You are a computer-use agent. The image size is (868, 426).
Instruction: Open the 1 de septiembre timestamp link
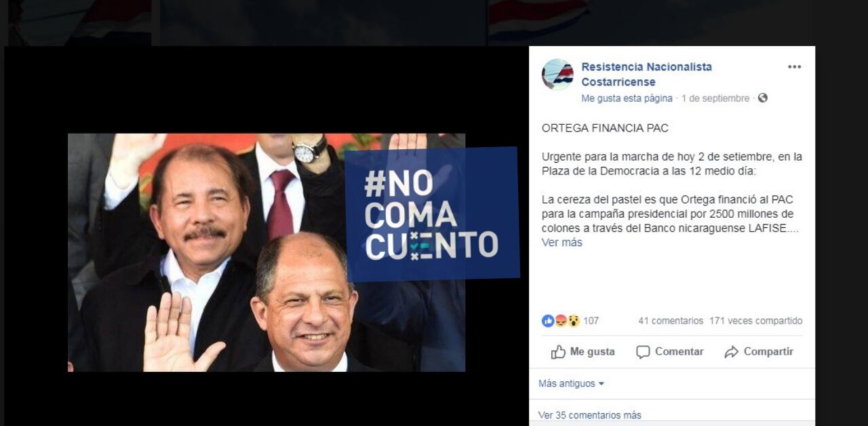715,98
